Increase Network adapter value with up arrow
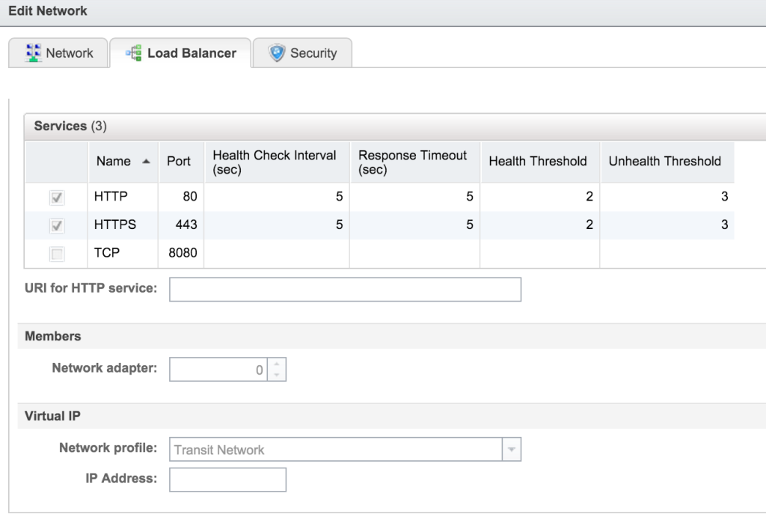This screenshot has height=532, width=766. click(277, 364)
